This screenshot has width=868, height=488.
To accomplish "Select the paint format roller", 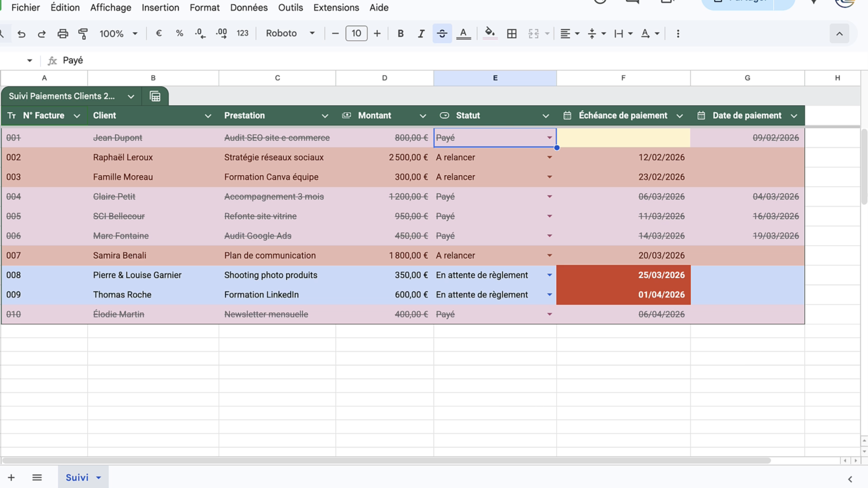I will pyautogui.click(x=83, y=34).
